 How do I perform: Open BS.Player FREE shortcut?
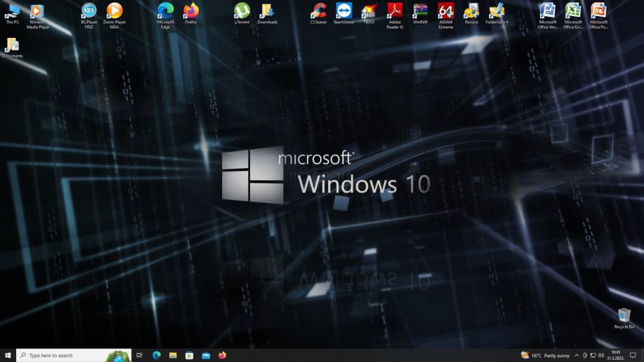click(89, 15)
